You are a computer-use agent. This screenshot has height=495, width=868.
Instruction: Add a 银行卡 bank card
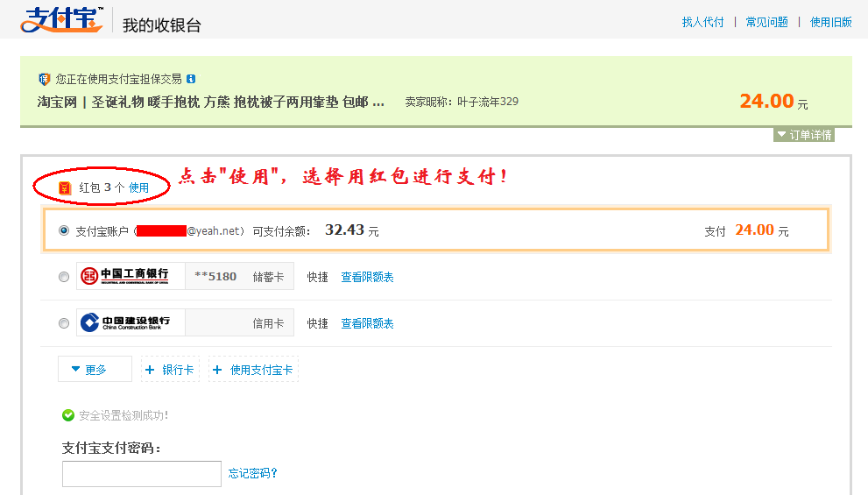[x=170, y=370]
